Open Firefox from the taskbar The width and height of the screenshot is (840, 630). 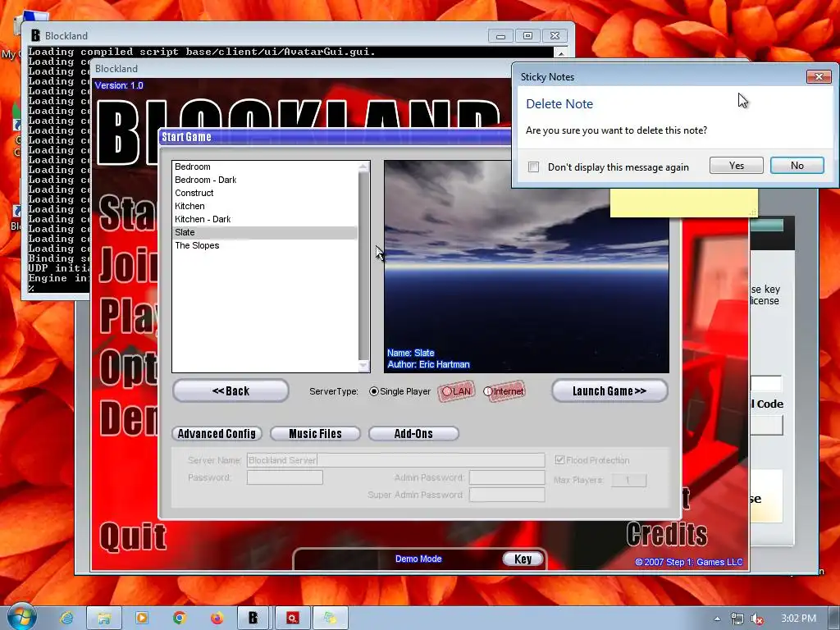click(x=217, y=619)
